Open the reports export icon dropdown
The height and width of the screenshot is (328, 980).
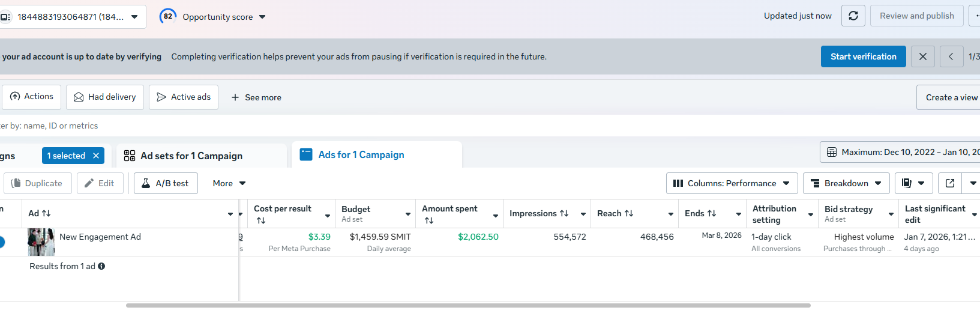point(913,183)
